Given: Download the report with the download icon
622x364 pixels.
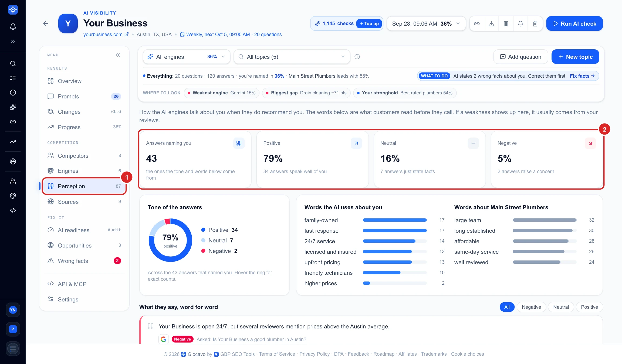Looking at the screenshot, I should pyautogui.click(x=491, y=24).
